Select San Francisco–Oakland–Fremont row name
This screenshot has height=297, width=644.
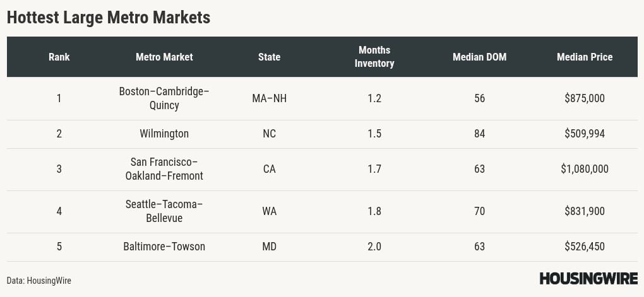point(164,169)
